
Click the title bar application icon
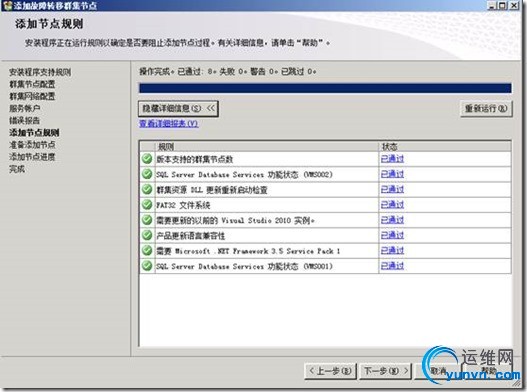(x=7, y=5)
